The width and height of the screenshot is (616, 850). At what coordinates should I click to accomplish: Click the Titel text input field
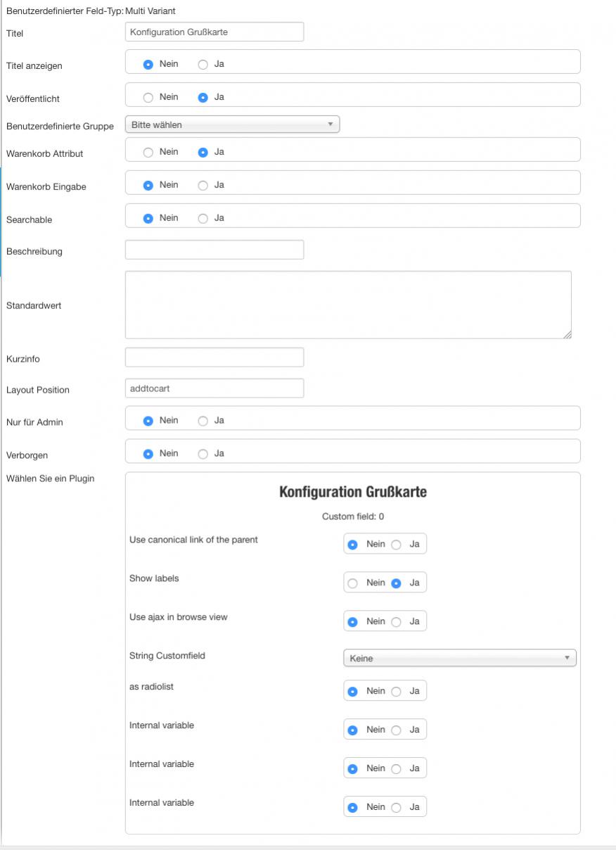tap(214, 32)
